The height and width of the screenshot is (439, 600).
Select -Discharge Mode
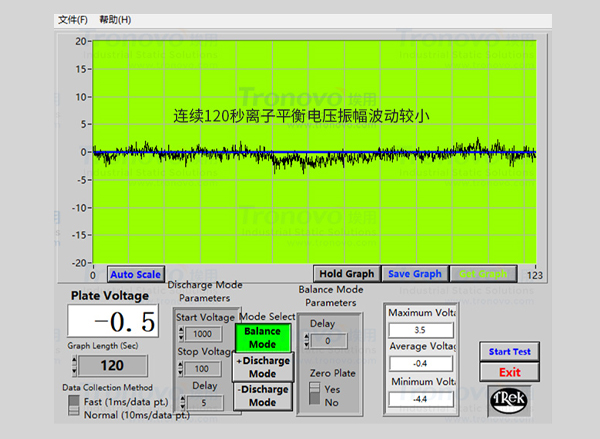point(263,396)
